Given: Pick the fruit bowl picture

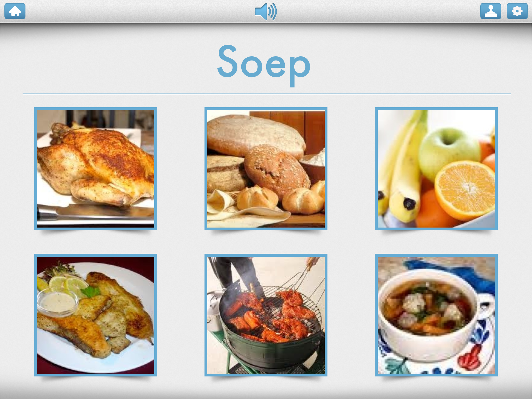Looking at the screenshot, I should [x=436, y=169].
